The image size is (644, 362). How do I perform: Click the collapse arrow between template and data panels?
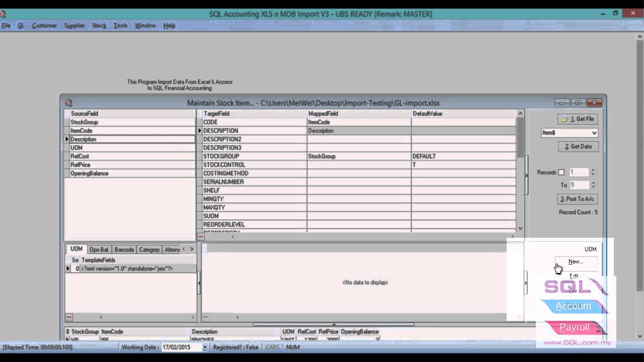pyautogui.click(x=199, y=283)
